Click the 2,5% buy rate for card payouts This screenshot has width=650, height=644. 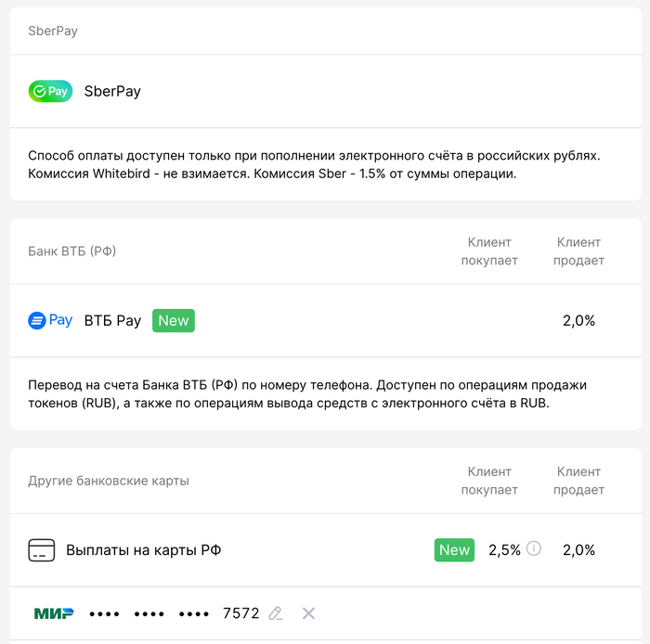point(504,550)
